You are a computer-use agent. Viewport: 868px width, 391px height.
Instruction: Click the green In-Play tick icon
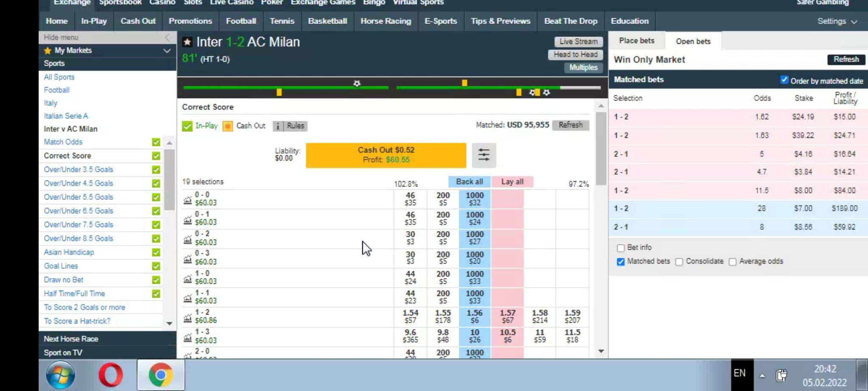[187, 126]
